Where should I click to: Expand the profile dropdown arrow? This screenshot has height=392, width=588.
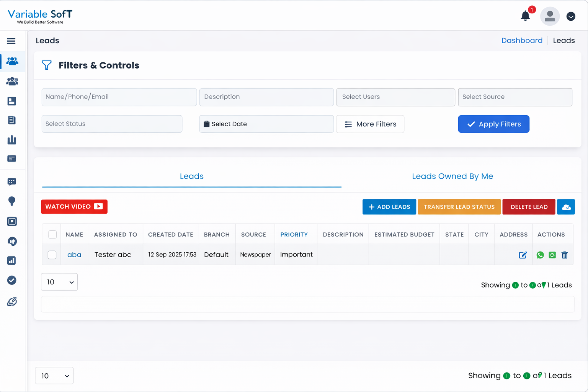570,16
